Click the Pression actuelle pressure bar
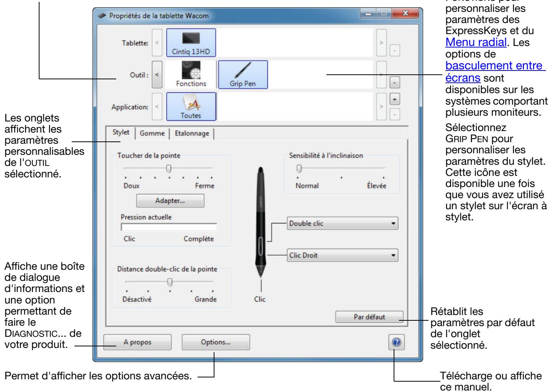Image resolution: width=549 pixels, height=392 pixels. coord(169,228)
